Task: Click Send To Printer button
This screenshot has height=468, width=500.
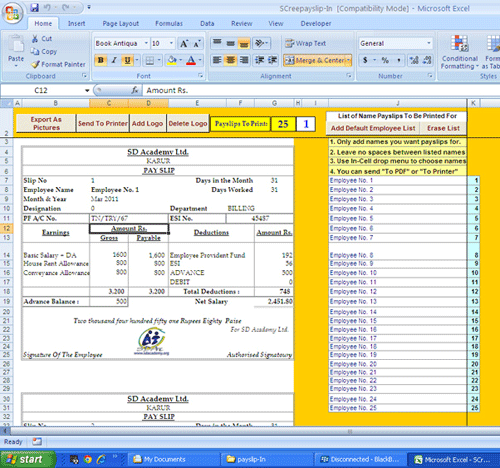Action: [x=103, y=123]
